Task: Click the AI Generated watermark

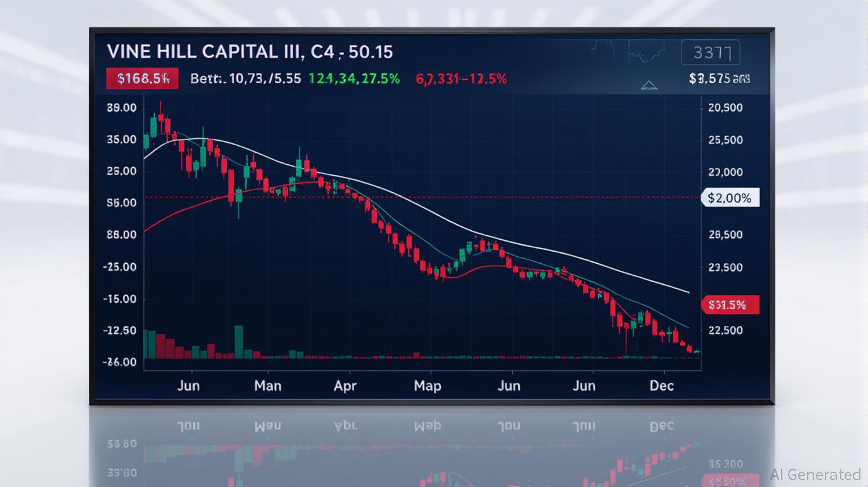Action: tap(815, 474)
